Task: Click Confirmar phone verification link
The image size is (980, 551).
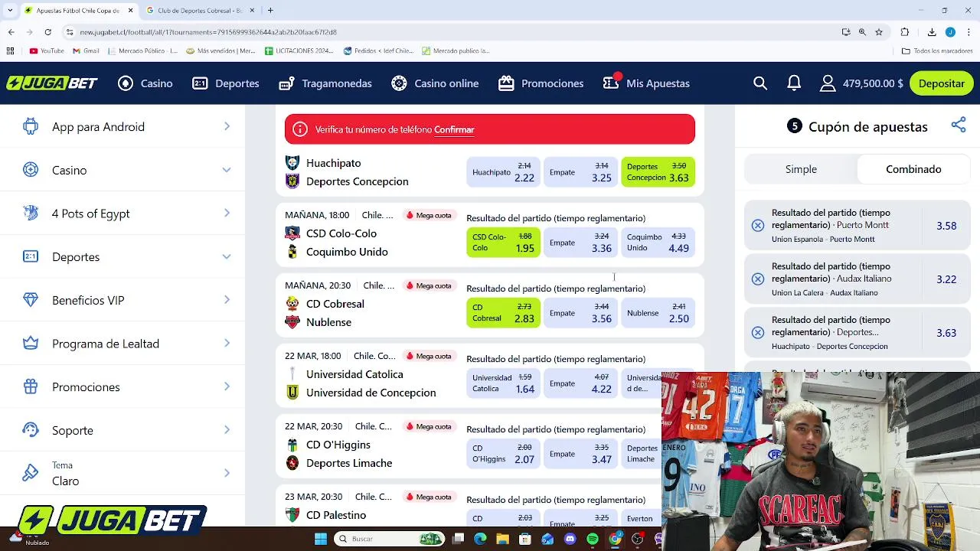Action: (454, 129)
